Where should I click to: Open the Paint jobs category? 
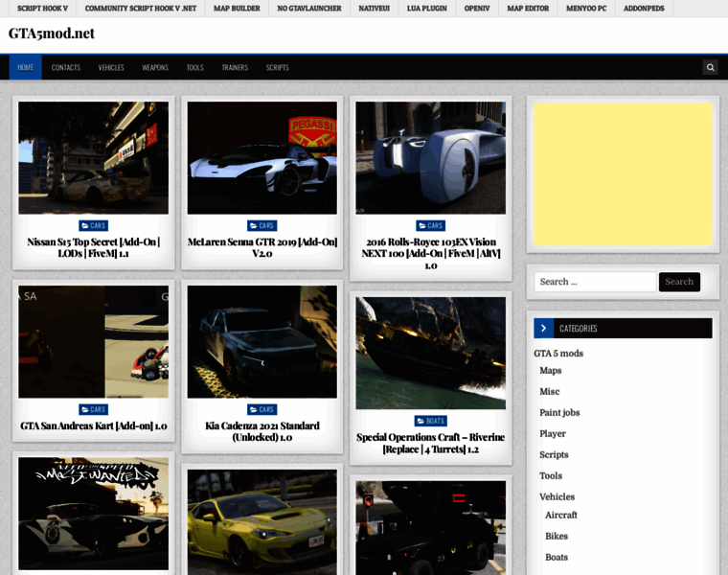(x=559, y=412)
